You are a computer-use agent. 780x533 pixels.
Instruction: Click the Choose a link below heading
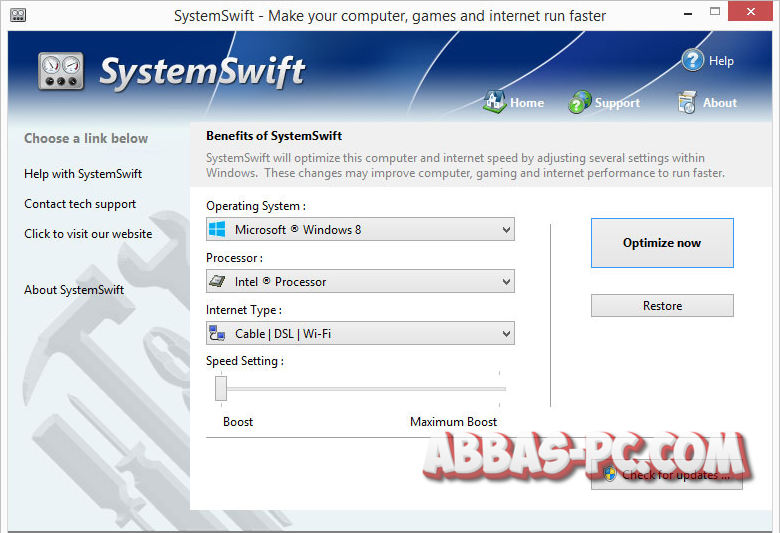point(86,138)
